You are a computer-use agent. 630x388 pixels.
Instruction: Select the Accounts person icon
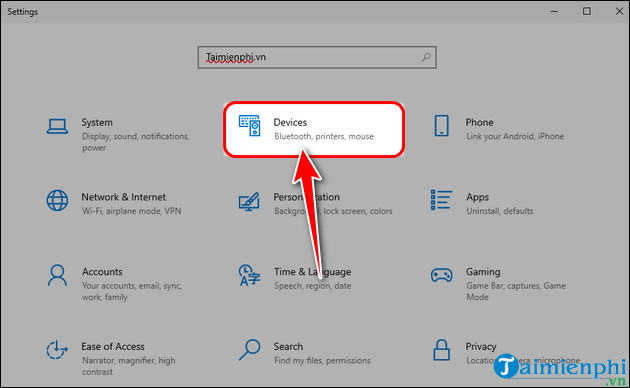(57, 275)
